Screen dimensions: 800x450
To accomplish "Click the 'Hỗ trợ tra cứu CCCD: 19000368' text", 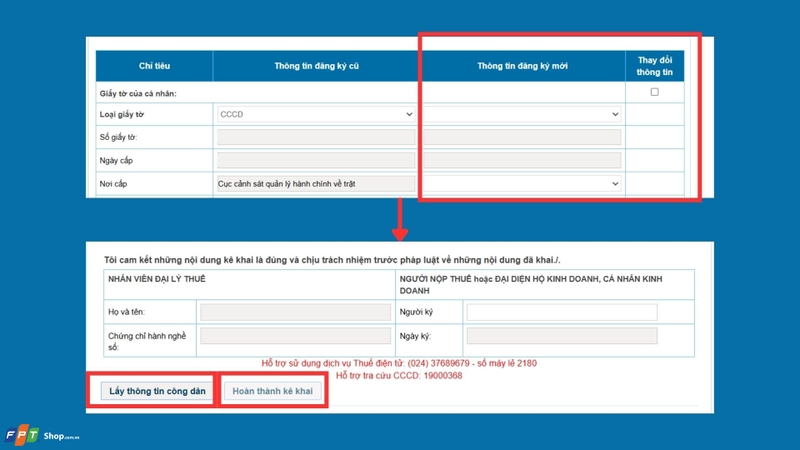I will point(399,376).
